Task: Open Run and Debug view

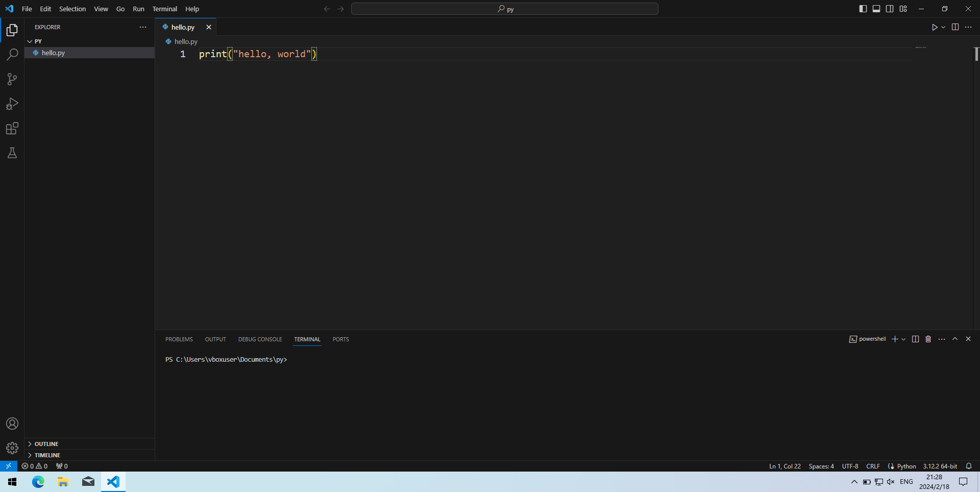Action: (12, 104)
